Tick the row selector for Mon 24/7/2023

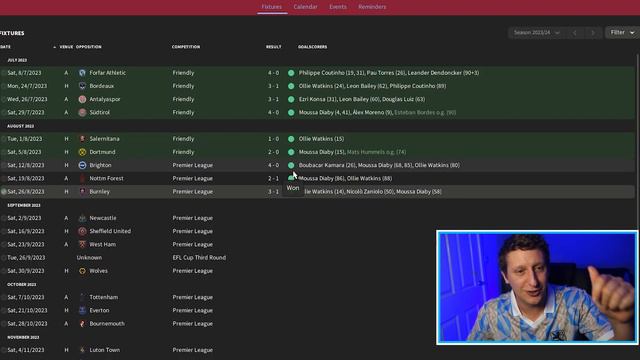coord(3,86)
